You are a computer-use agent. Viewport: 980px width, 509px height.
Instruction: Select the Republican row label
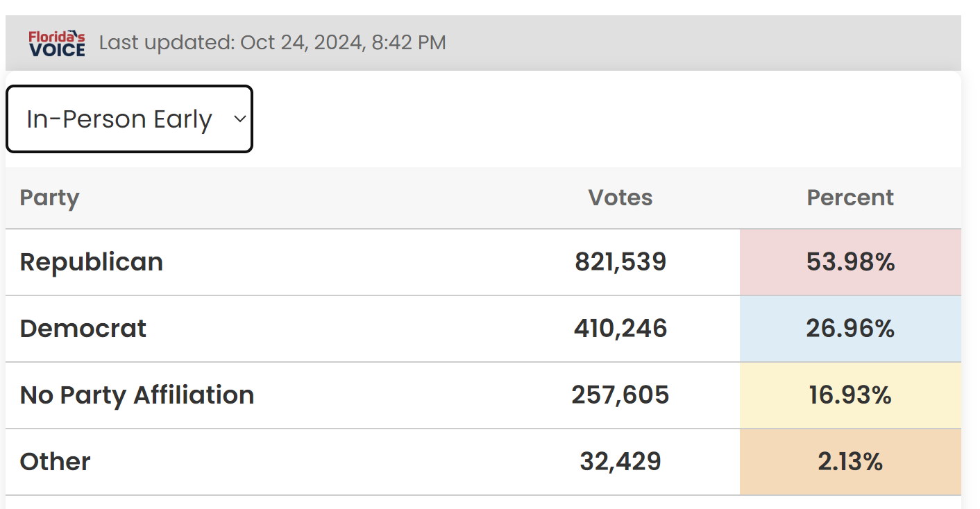[92, 262]
